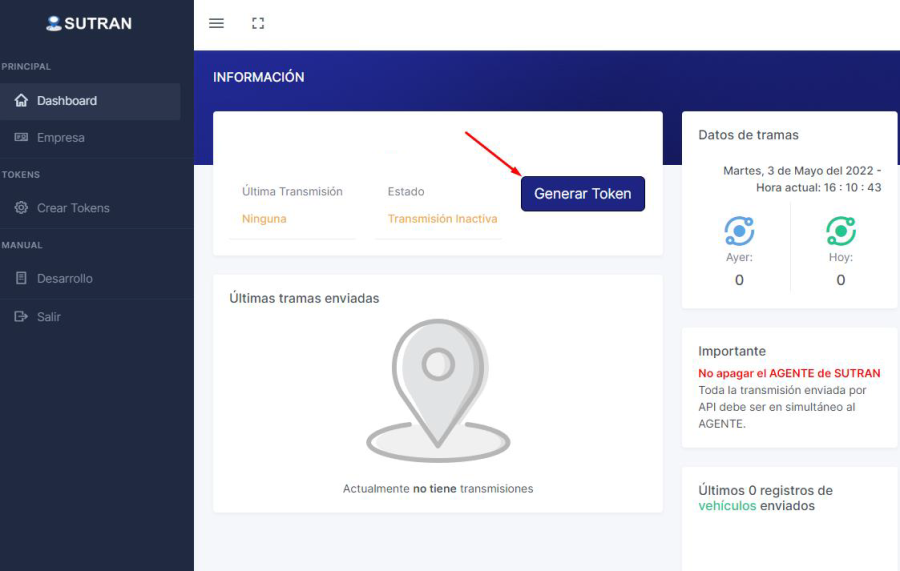Open the Dashboard menu item
The image size is (900, 571).
tap(67, 101)
